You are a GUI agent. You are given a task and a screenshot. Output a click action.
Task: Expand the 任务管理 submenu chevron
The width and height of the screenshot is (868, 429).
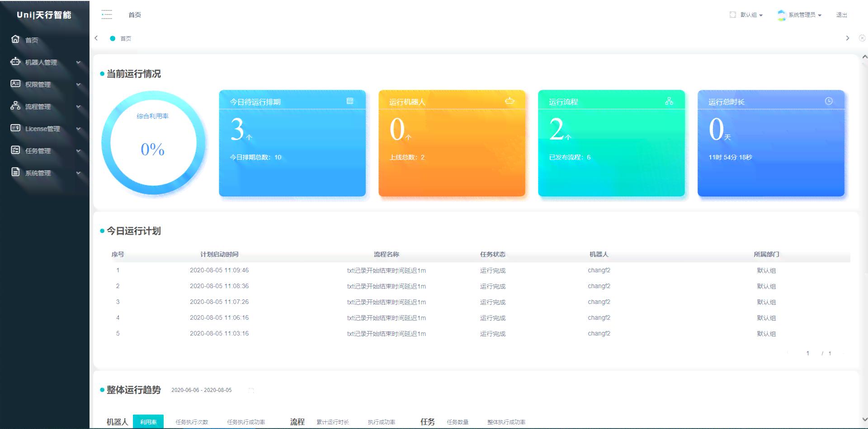pyautogui.click(x=78, y=151)
